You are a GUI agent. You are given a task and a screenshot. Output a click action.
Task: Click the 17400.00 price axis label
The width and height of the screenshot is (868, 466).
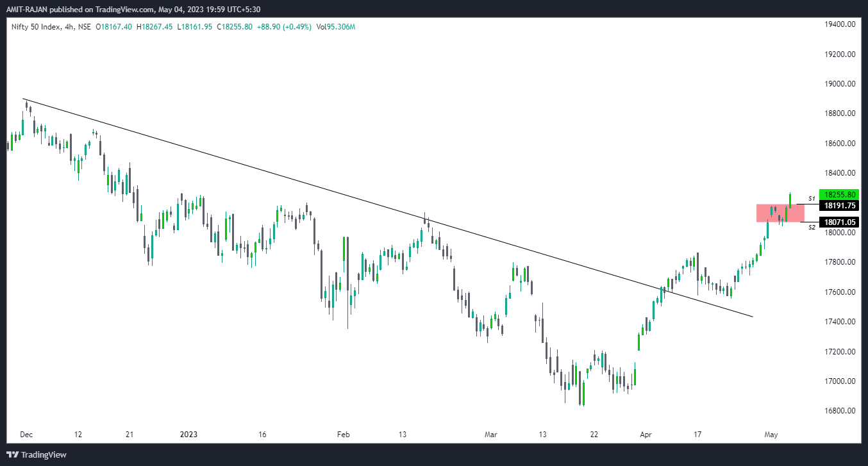click(x=839, y=322)
